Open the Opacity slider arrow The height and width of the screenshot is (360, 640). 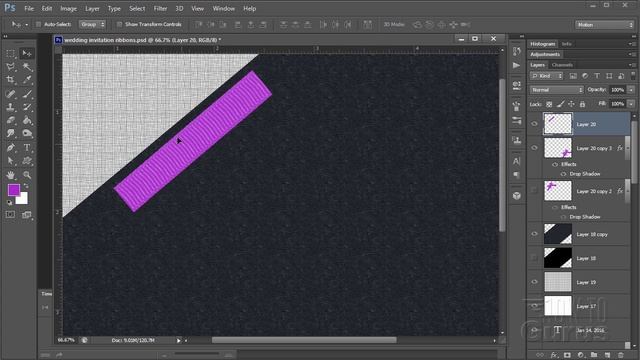click(631, 90)
